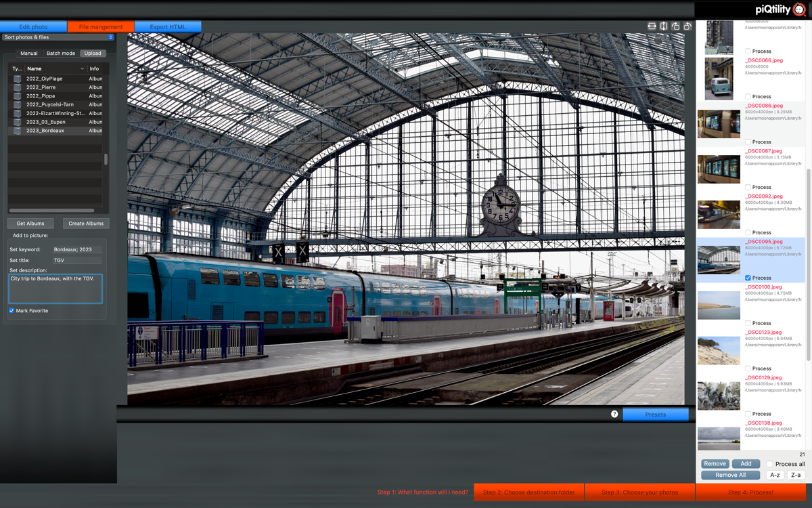The width and height of the screenshot is (812, 508).
Task: Click the Set keyword input field
Action: click(77, 250)
